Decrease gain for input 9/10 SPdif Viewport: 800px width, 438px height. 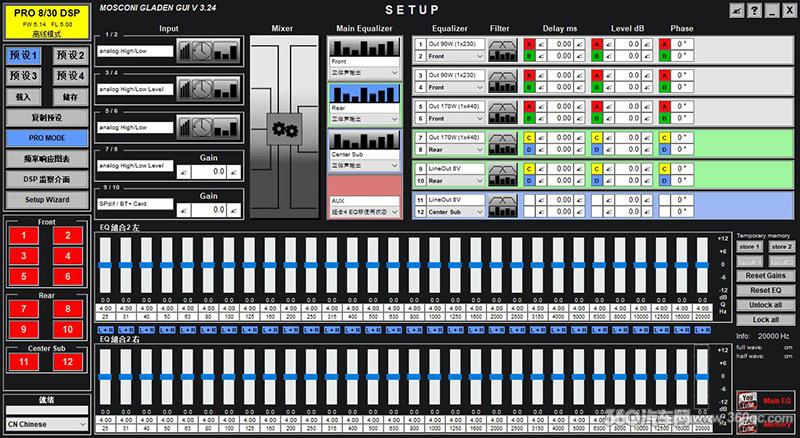tap(183, 210)
